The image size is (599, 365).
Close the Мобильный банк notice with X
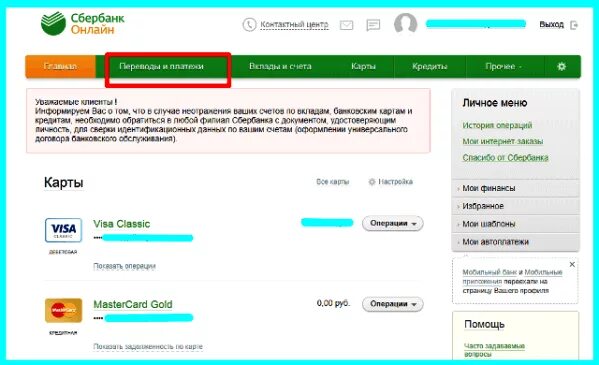pyautogui.click(x=572, y=264)
